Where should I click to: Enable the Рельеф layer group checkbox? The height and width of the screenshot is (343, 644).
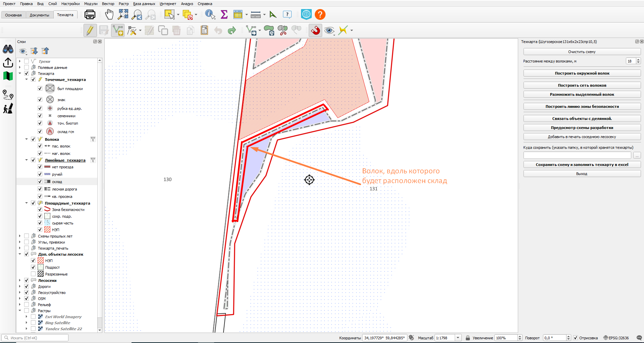pos(27,304)
